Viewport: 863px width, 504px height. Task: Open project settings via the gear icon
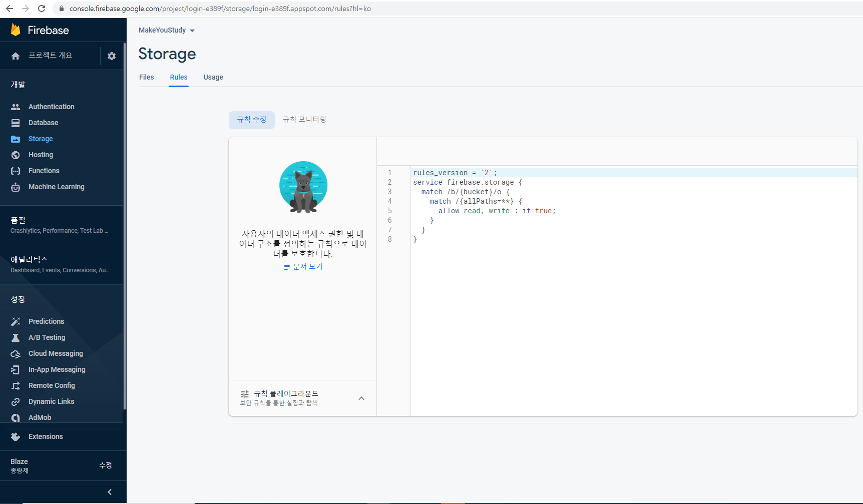(x=111, y=56)
